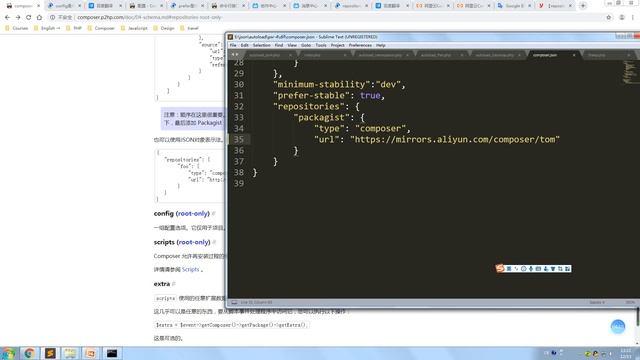Viewport: 640px width, 360px height.
Task: Open the PHP bookmark folder
Action: click(x=74, y=28)
